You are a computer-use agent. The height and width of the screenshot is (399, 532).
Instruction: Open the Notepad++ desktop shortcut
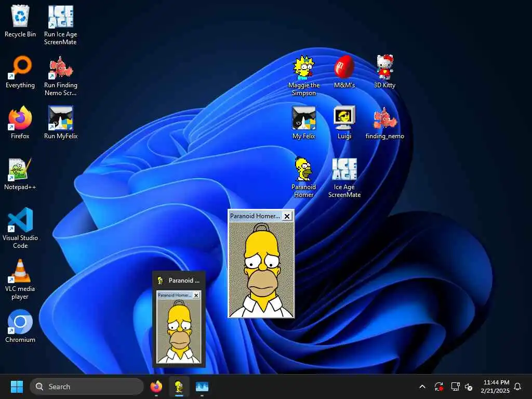[x=20, y=174]
